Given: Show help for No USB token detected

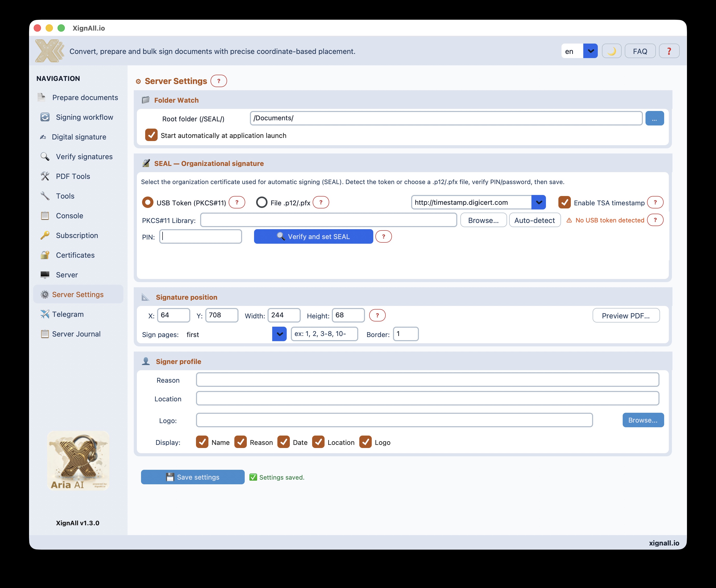Looking at the screenshot, I should 655,220.
